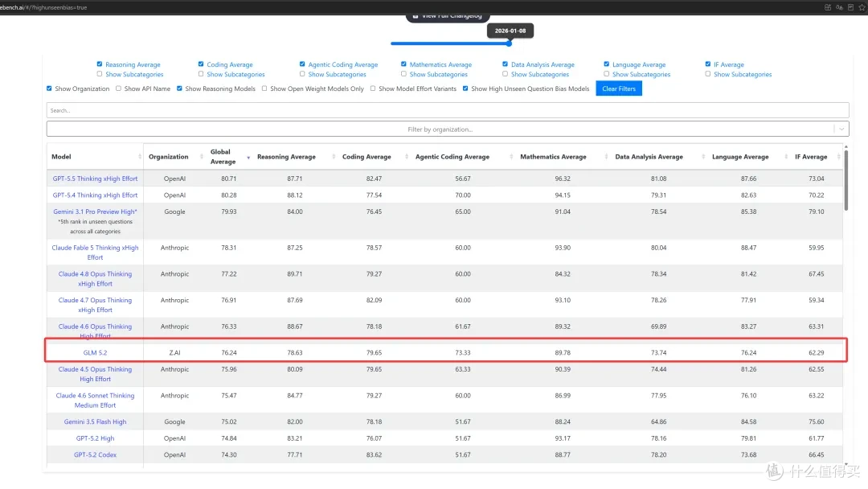Enable Show Model Effort Variants checkbox
This screenshot has height=489, width=868.
click(373, 88)
